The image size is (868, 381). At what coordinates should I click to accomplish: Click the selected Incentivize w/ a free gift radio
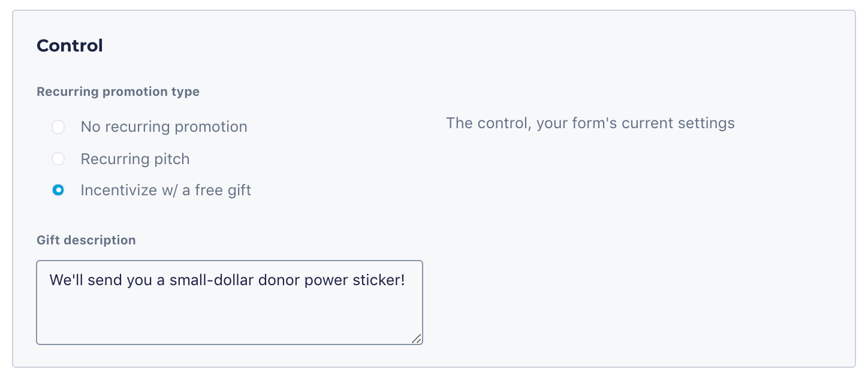(x=58, y=190)
